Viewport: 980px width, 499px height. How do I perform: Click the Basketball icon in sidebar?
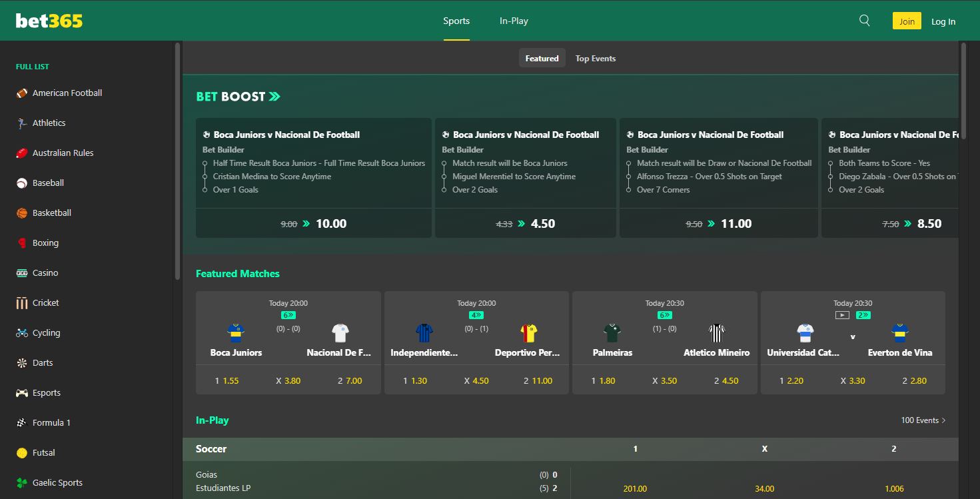coord(22,213)
